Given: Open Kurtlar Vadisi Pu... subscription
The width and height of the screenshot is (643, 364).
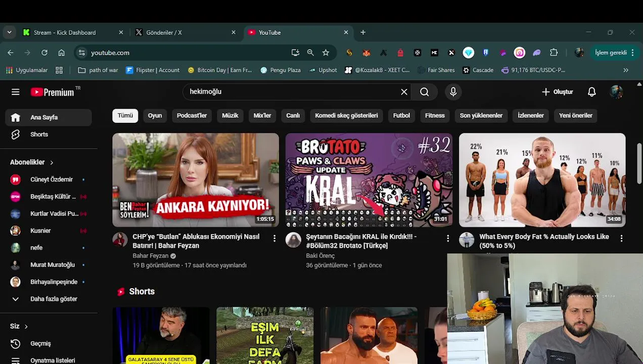Looking at the screenshot, I should 49,214.
